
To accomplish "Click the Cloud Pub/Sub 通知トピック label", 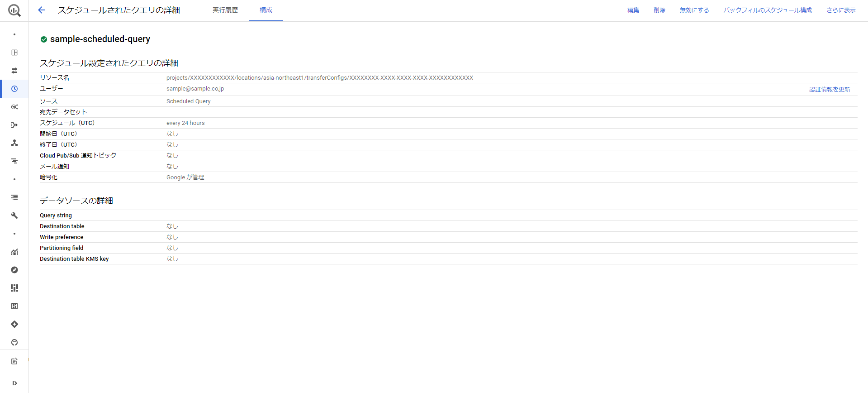I will [78, 156].
